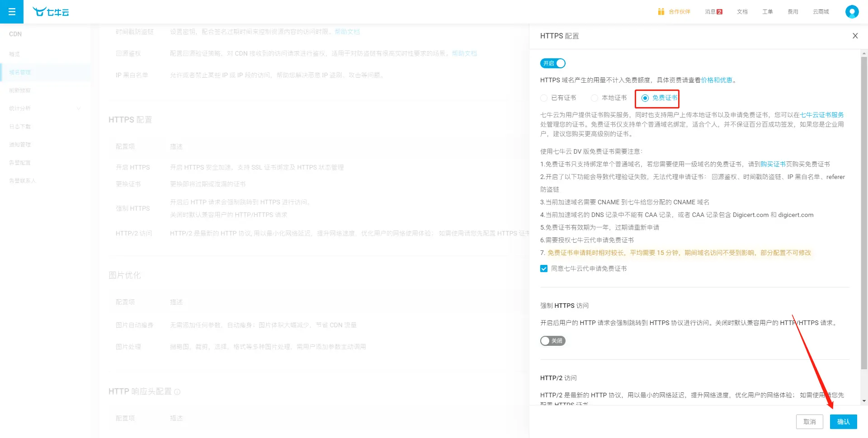Turn off the HTTPS 开启 switch
Screen dimensions: 868x438
(553, 63)
